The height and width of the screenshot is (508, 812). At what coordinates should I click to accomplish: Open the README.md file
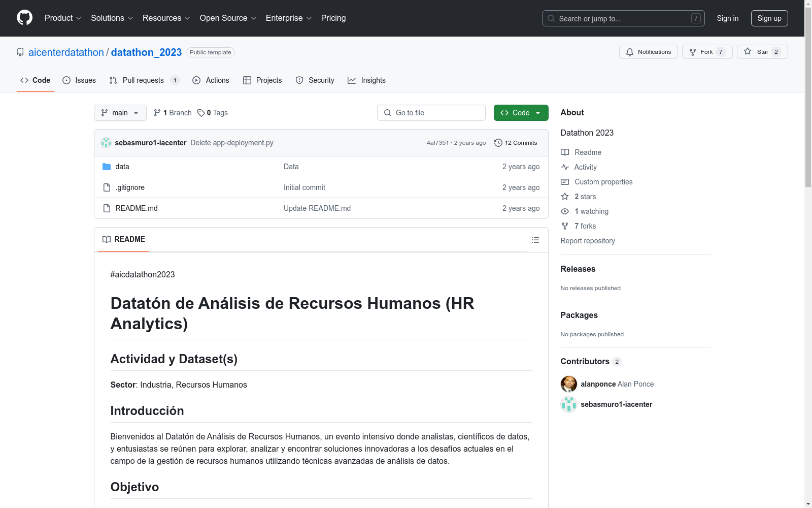[x=137, y=208]
